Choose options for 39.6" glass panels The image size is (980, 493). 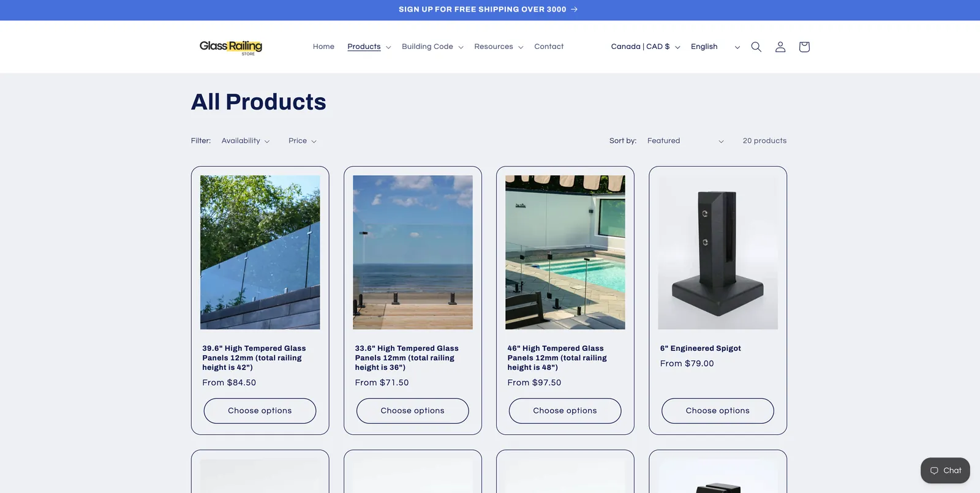click(260, 411)
